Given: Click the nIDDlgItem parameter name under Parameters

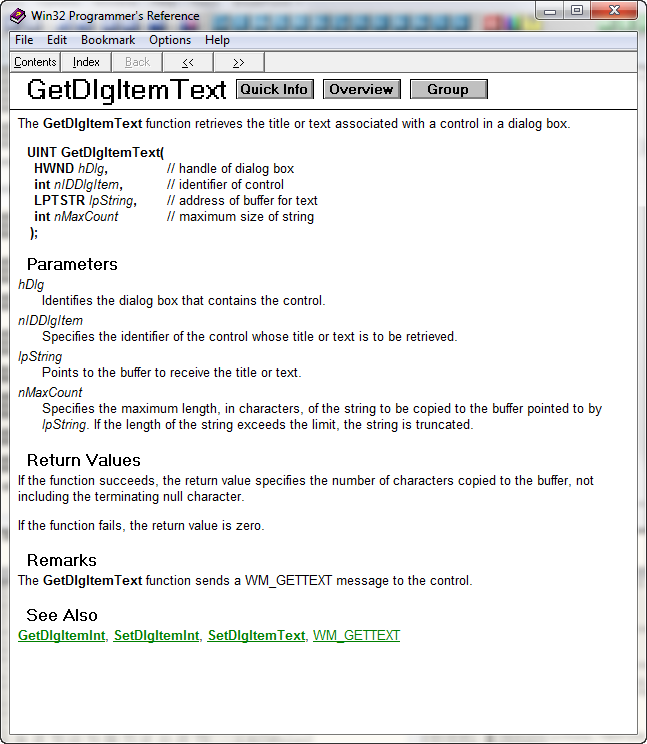Looking at the screenshot, I should 50,321.
